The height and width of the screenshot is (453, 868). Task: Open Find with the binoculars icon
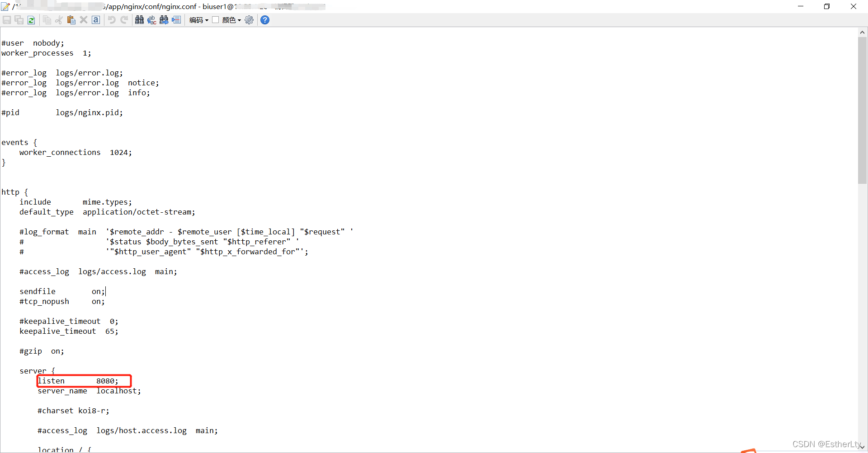(x=140, y=20)
